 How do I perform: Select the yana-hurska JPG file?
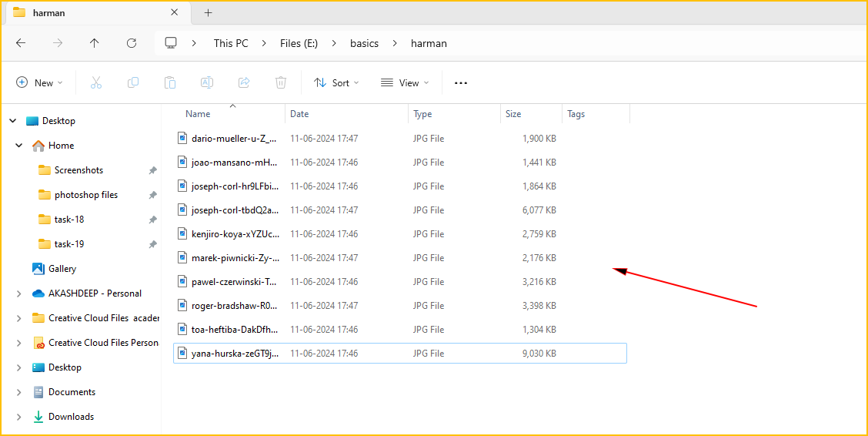(x=235, y=354)
